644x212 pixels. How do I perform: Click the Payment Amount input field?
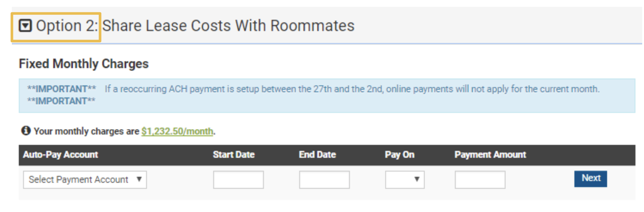[x=480, y=179]
